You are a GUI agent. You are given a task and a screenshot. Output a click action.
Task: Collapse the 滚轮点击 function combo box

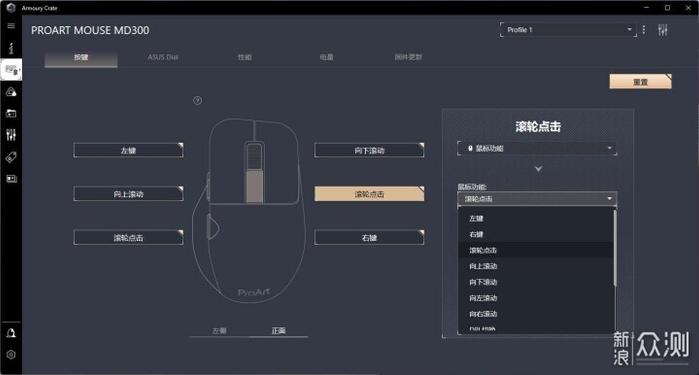tap(537, 199)
